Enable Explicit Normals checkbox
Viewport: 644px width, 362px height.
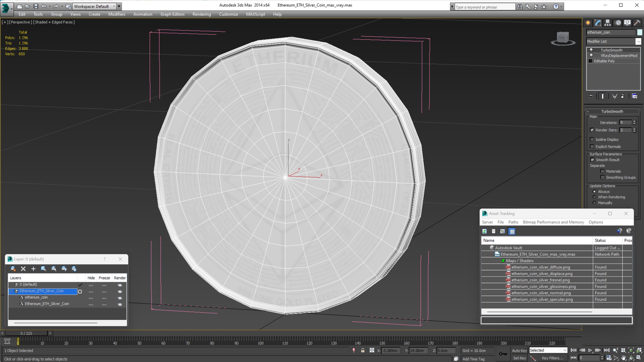tap(592, 146)
